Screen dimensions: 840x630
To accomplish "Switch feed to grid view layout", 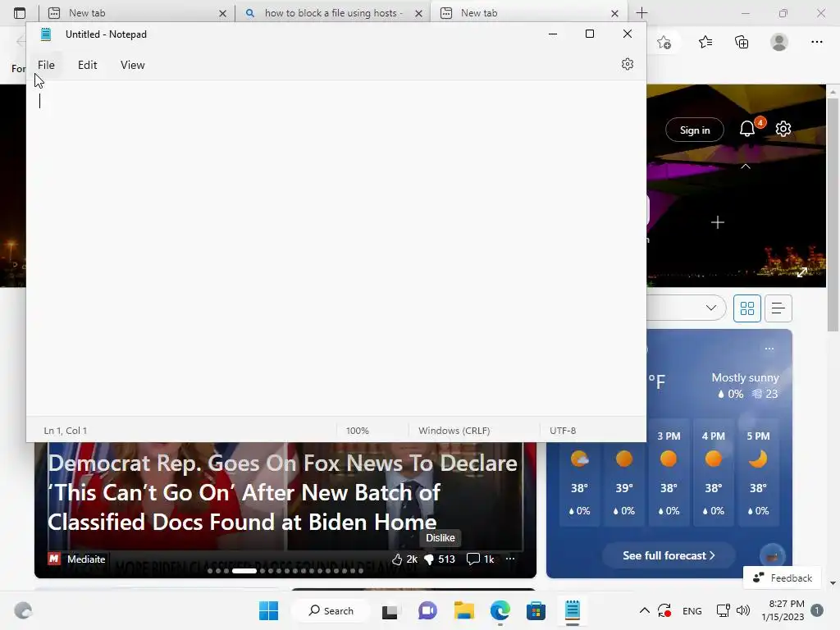I will (746, 308).
